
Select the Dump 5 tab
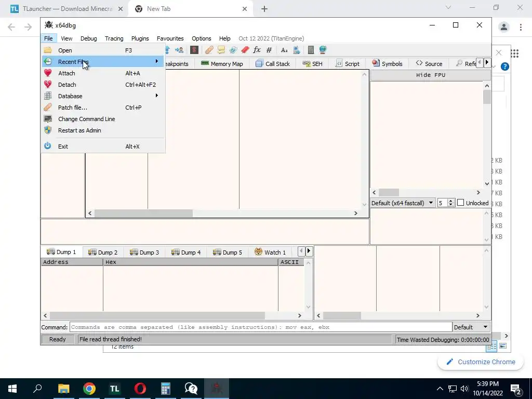(x=228, y=252)
